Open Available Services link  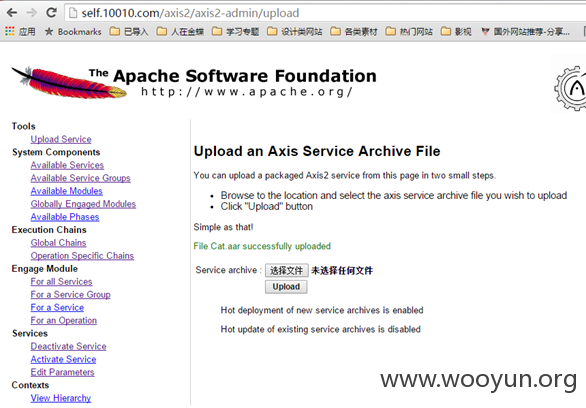point(67,165)
